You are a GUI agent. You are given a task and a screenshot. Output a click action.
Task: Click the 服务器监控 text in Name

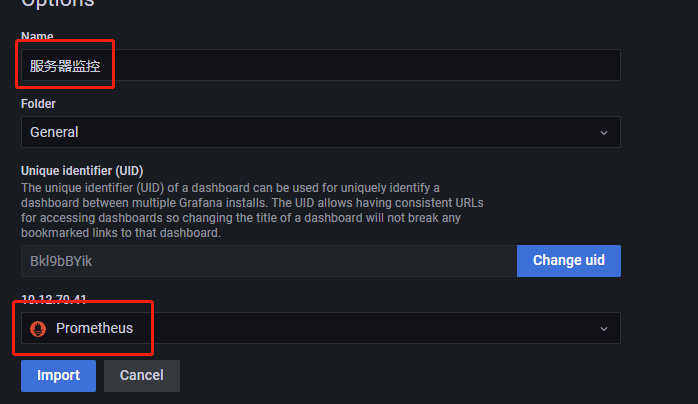click(x=65, y=66)
